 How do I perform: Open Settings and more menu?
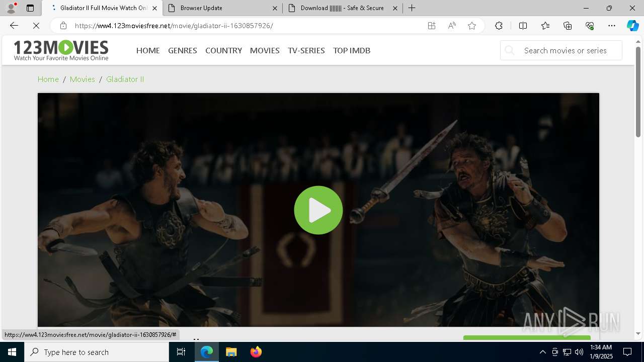[x=612, y=26]
